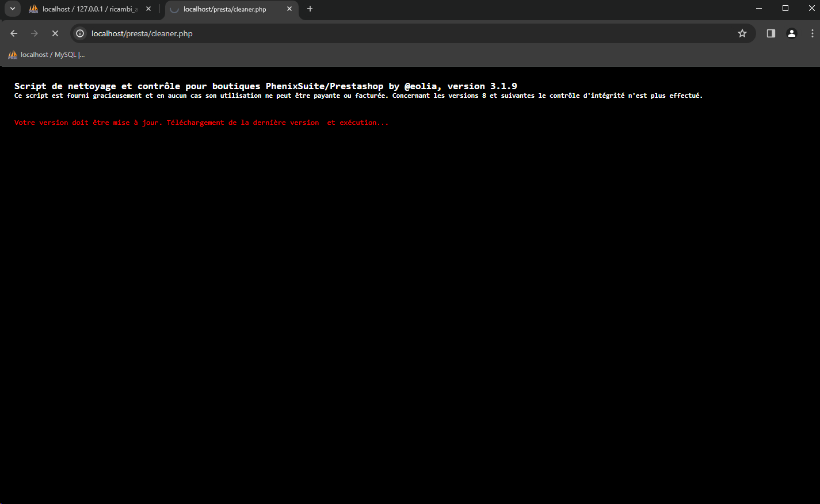Close the phpMyAdmin ricambi tab

click(148, 9)
